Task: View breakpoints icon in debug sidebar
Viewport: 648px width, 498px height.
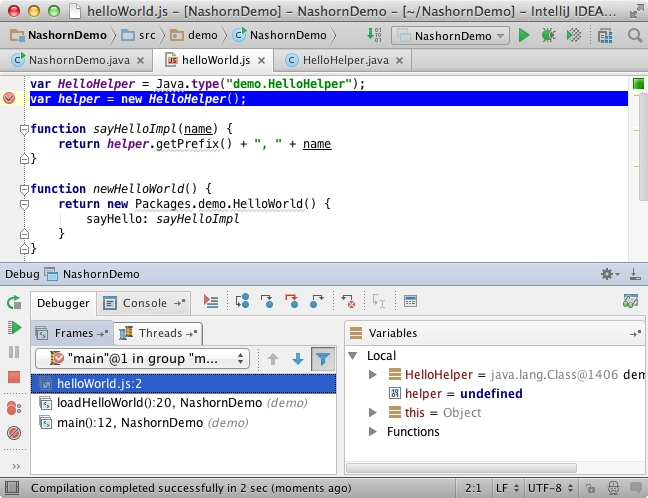Action: point(14,408)
